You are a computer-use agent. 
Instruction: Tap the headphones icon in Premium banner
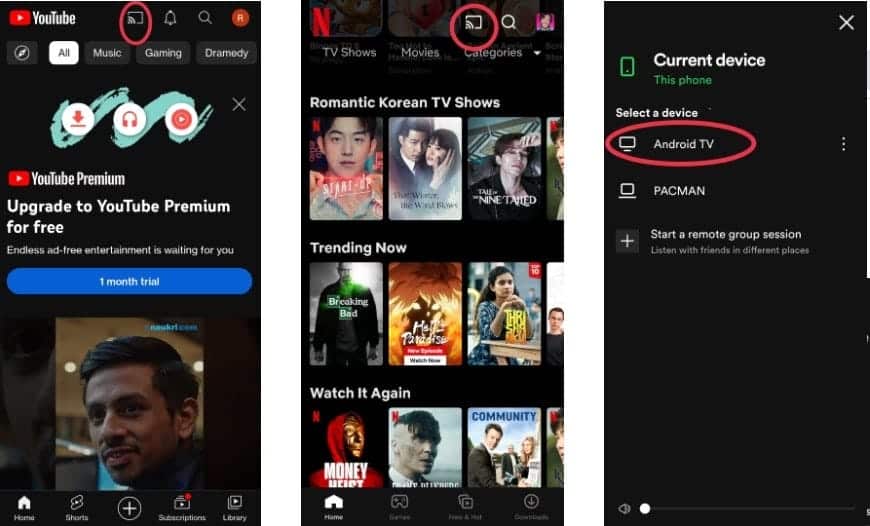[x=129, y=119]
